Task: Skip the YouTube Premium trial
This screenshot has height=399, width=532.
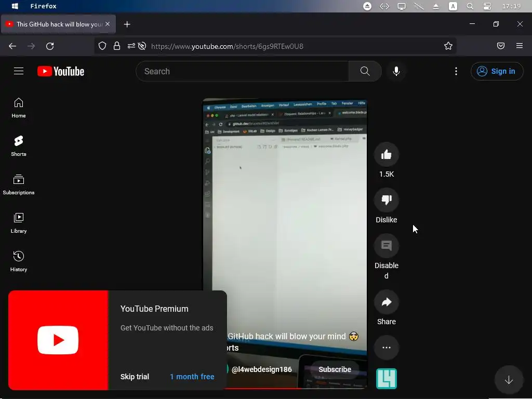Action: click(135, 377)
